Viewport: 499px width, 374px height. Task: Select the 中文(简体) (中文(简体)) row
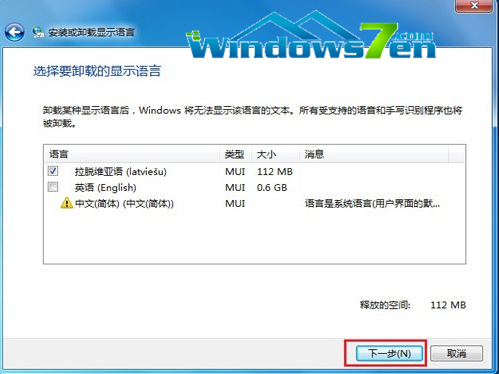pos(254,203)
